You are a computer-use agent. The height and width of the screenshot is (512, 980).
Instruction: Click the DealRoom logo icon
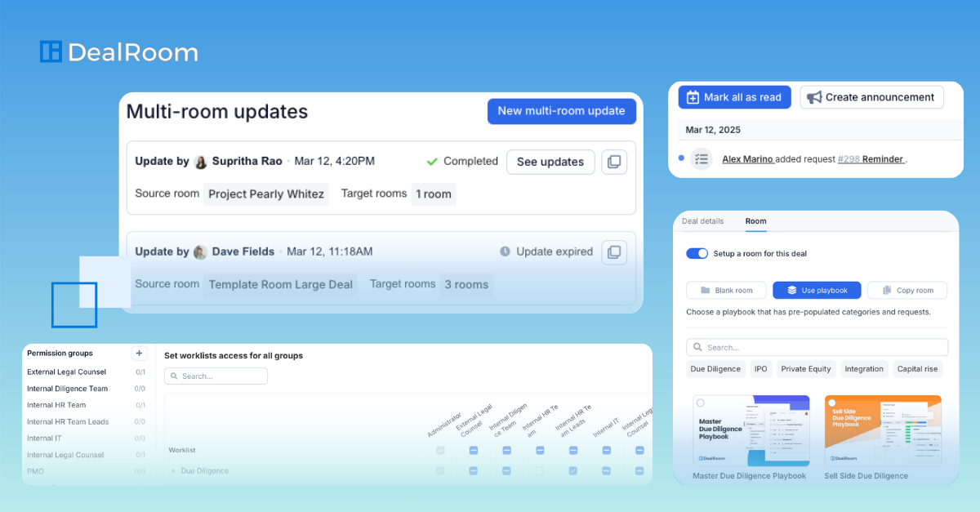point(51,52)
